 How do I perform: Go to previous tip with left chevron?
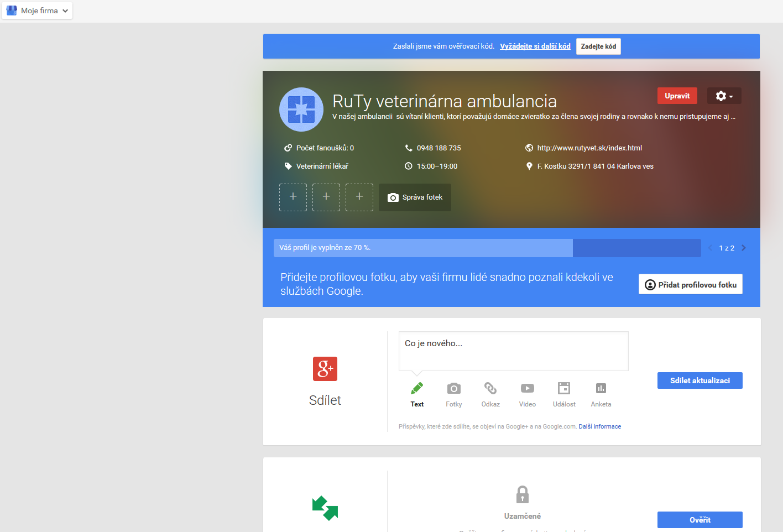pos(711,248)
